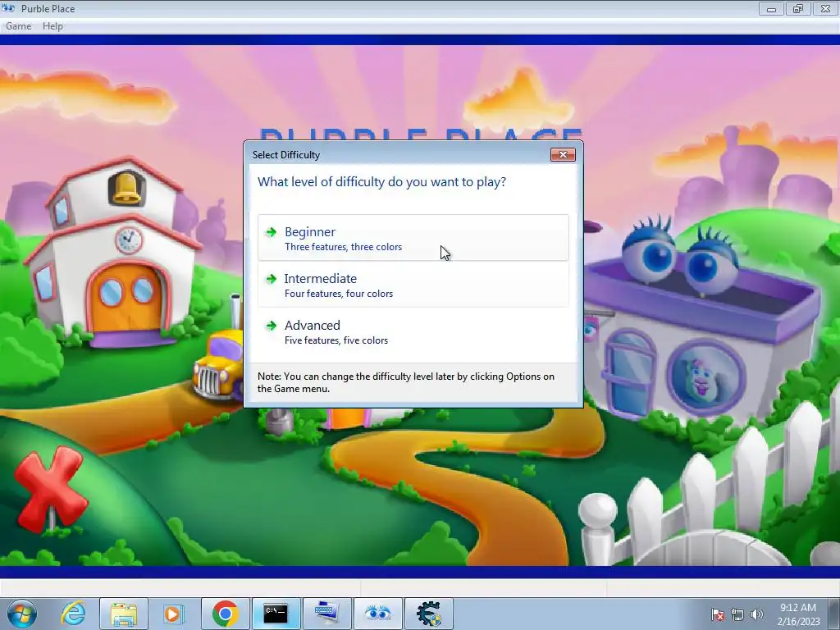Open the Help menu
This screenshot has width=840, height=630.
(x=52, y=26)
